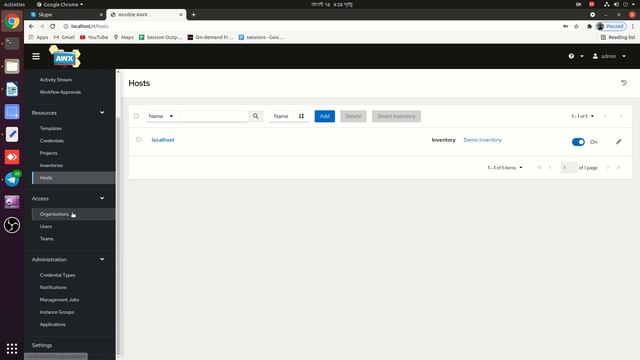The image size is (640, 360).
Task: Go back with browser back arrow
Action: [x=31, y=26]
